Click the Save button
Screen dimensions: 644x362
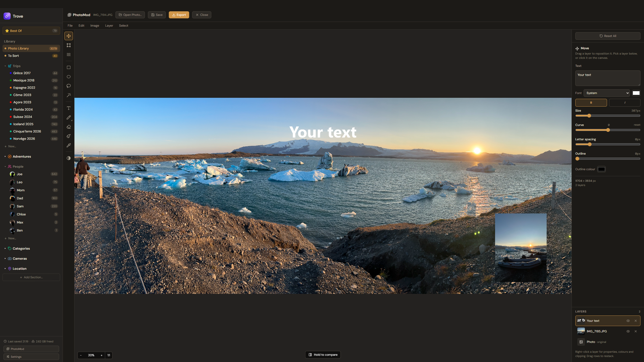(157, 15)
